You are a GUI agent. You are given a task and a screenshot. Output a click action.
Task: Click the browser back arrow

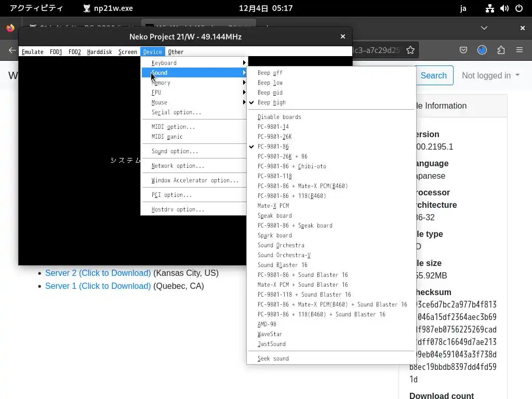[x=12, y=50]
